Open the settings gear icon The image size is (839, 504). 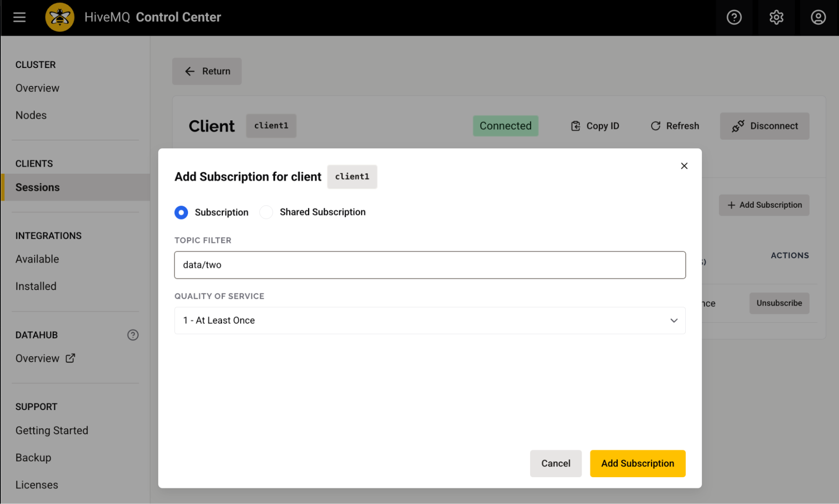[x=776, y=17]
